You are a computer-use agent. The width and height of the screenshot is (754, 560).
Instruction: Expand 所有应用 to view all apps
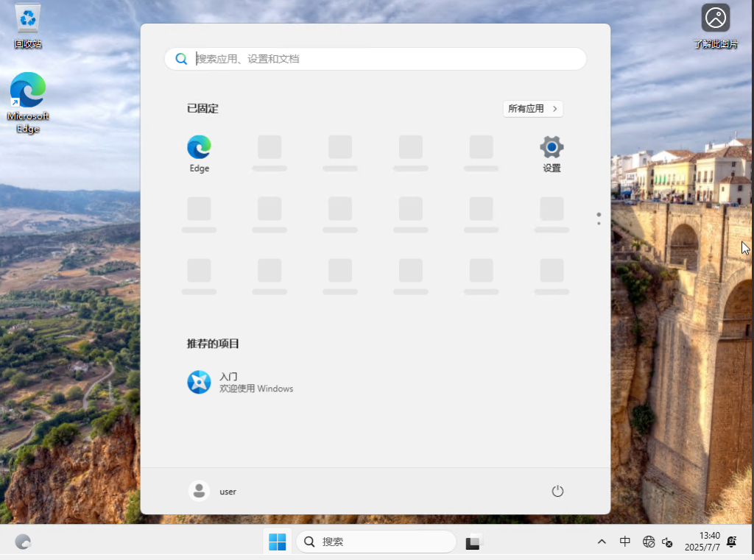[x=532, y=108]
